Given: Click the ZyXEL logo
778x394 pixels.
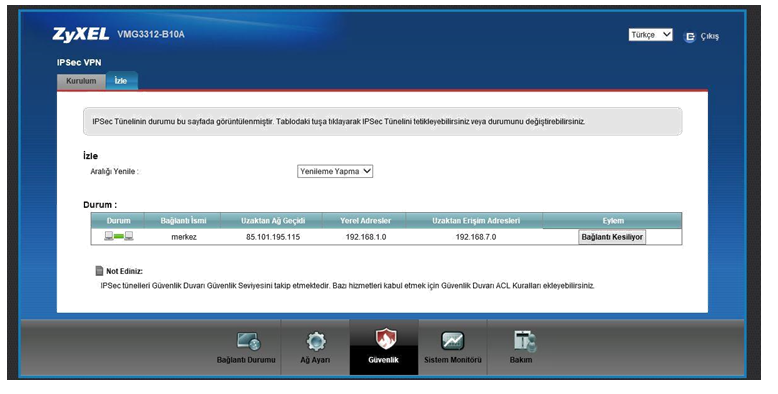Looking at the screenshot, I should click(80, 34).
